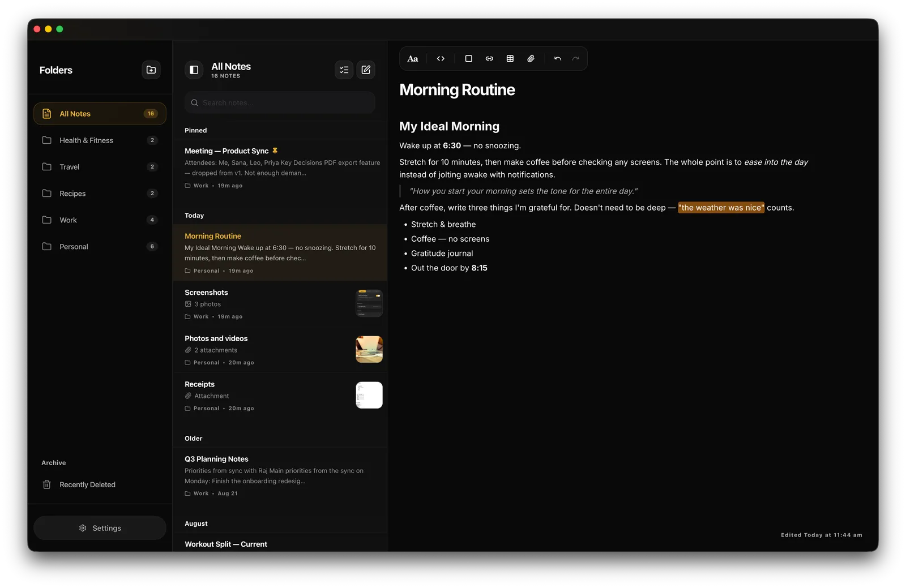Redo the edit with the toolbar arrow
This screenshot has height=588, width=906.
[x=576, y=59]
